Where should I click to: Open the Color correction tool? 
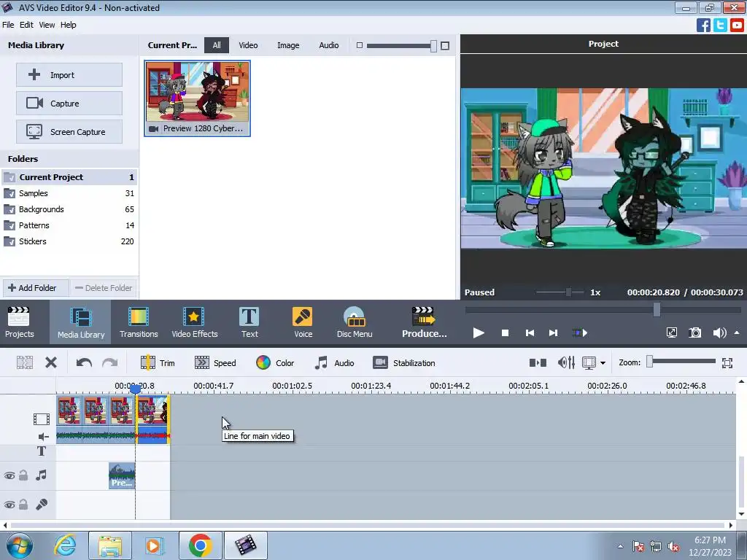click(275, 363)
